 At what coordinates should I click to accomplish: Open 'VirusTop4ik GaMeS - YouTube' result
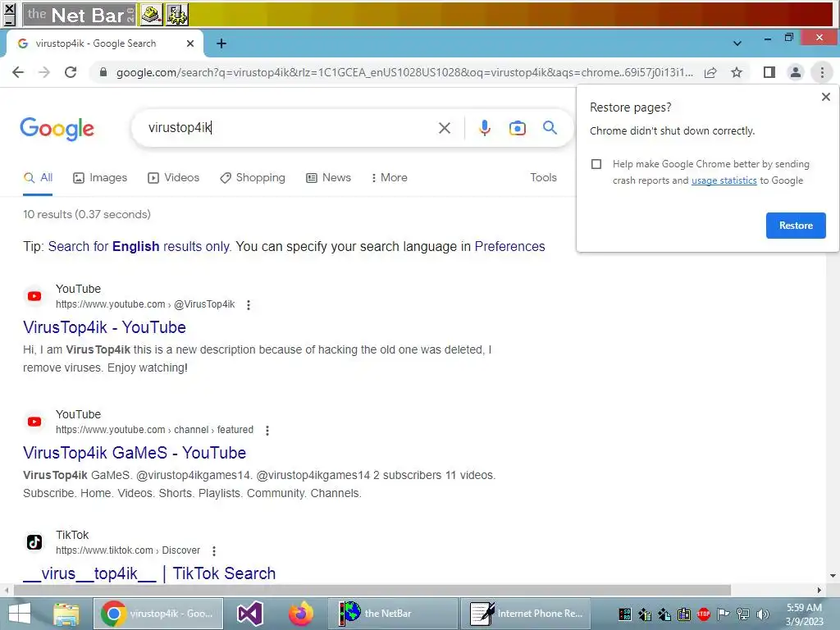[135, 453]
